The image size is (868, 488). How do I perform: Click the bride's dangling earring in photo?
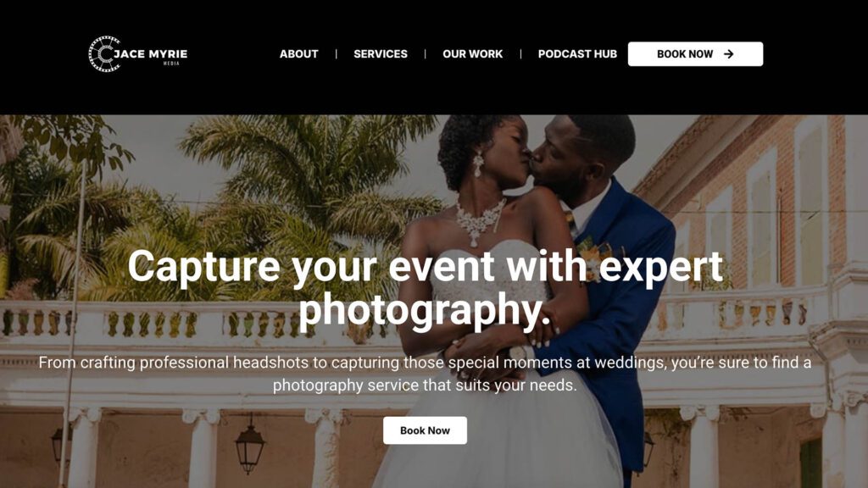pos(478,165)
